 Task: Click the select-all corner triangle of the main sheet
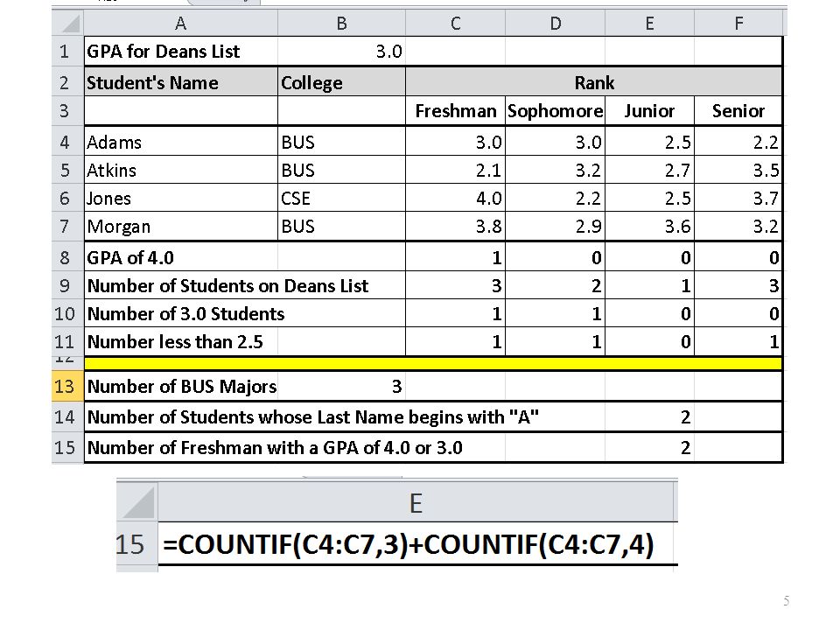click(x=67, y=23)
